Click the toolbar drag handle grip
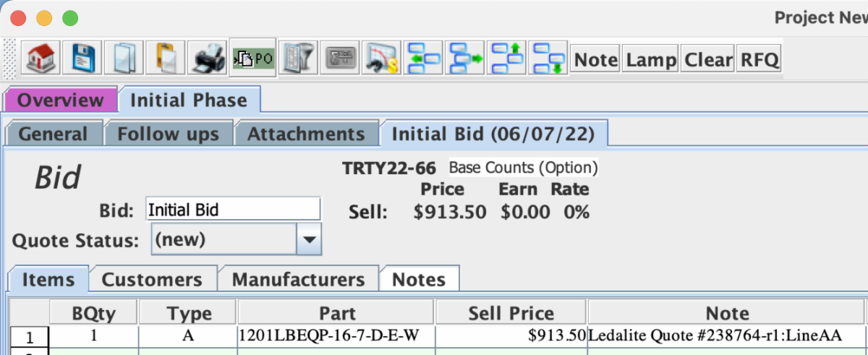868x355 pixels. (x=10, y=58)
